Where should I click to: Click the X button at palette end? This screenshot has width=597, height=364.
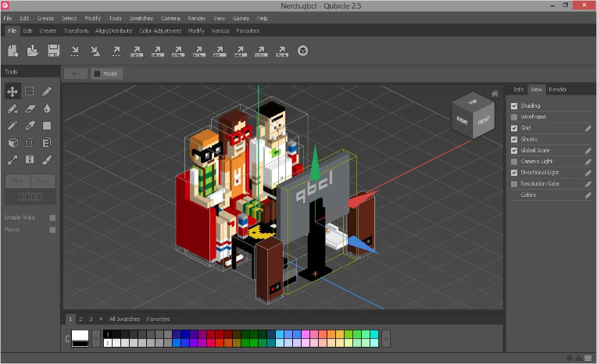(386, 338)
